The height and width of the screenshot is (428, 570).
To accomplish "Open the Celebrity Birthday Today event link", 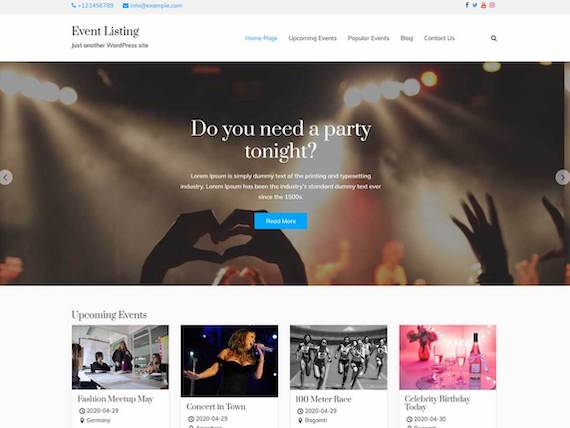I will coord(437,403).
